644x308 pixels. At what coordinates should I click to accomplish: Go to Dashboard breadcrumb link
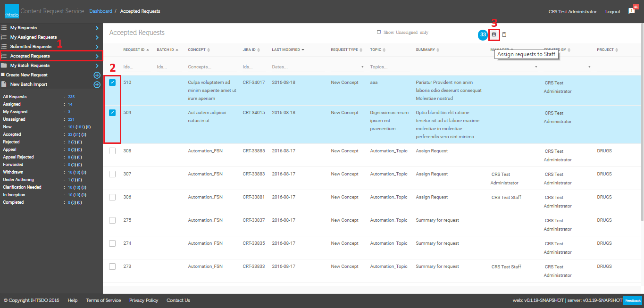pos(100,11)
